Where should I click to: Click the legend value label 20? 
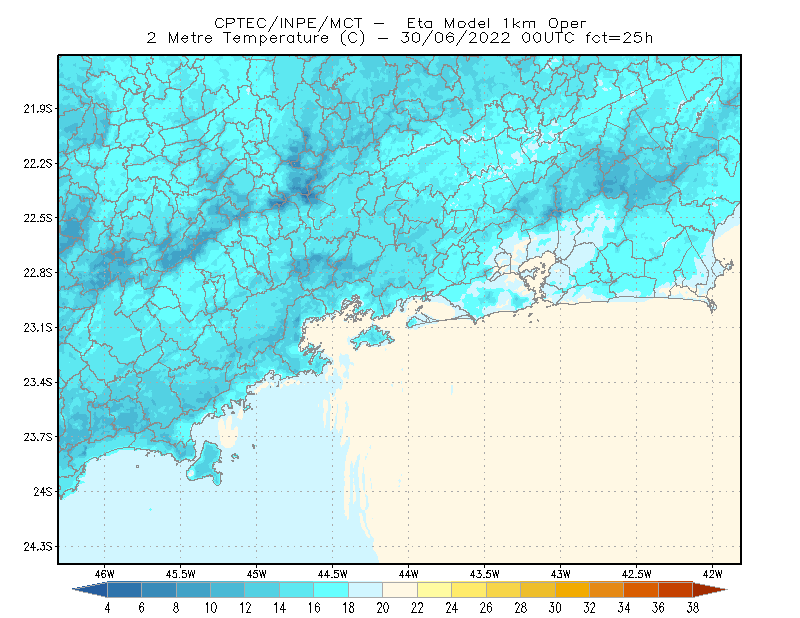click(x=383, y=608)
